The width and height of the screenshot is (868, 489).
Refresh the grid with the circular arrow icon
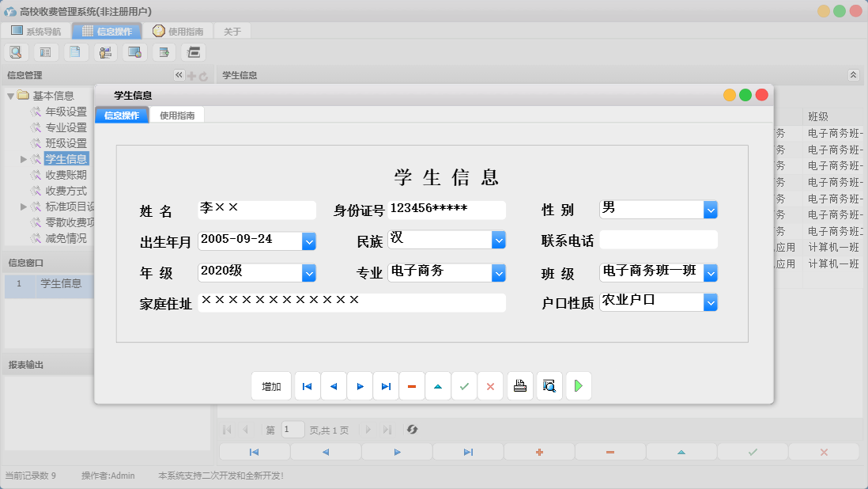412,429
